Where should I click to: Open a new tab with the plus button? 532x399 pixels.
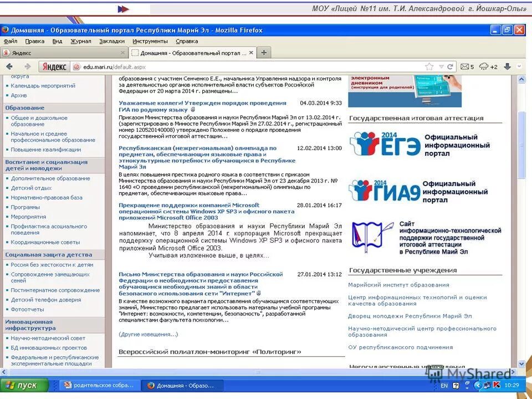264,53
